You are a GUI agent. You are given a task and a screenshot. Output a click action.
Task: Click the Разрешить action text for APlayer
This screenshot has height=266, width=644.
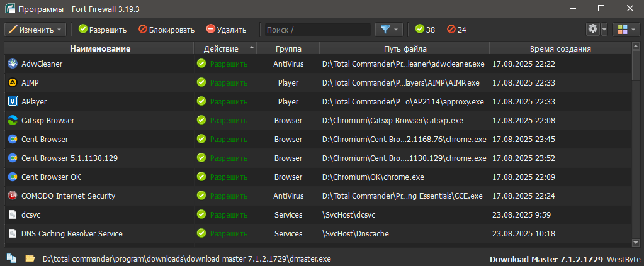point(229,101)
